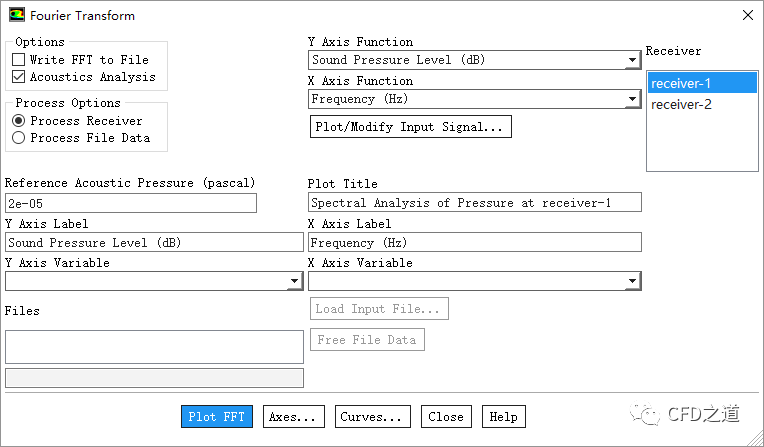This screenshot has height=447, width=764.
Task: Open the Axes settings button
Action: click(x=294, y=417)
